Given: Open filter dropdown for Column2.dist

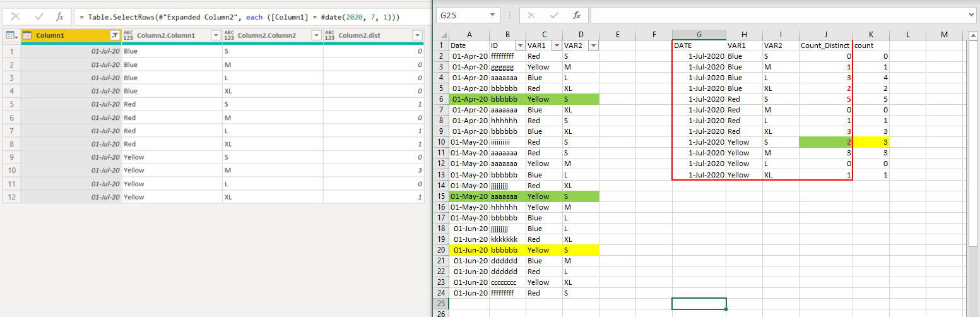Looking at the screenshot, I should coord(417,36).
